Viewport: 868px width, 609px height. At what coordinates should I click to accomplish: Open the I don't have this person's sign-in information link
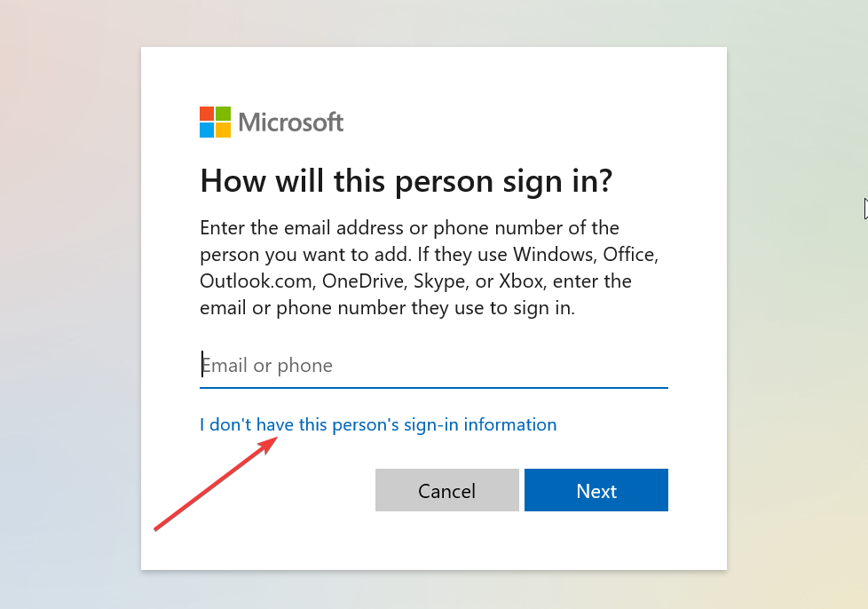pyautogui.click(x=377, y=424)
